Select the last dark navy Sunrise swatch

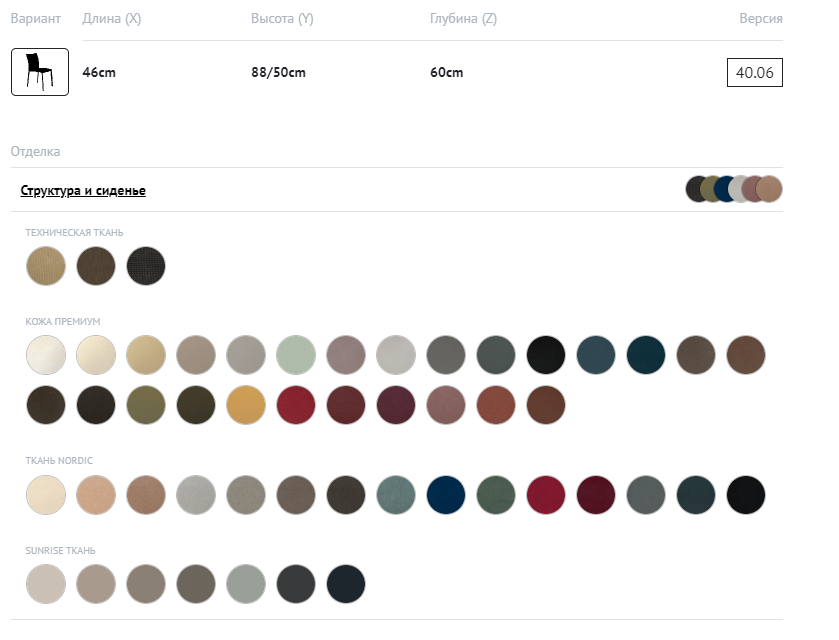click(x=346, y=584)
